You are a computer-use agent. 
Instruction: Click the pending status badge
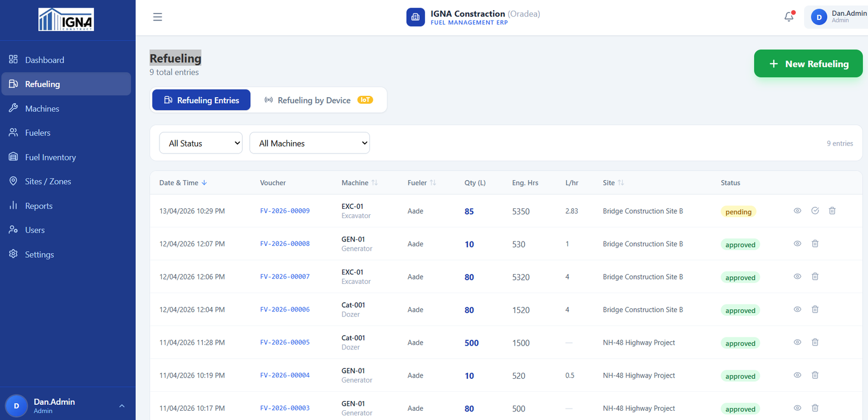(738, 212)
